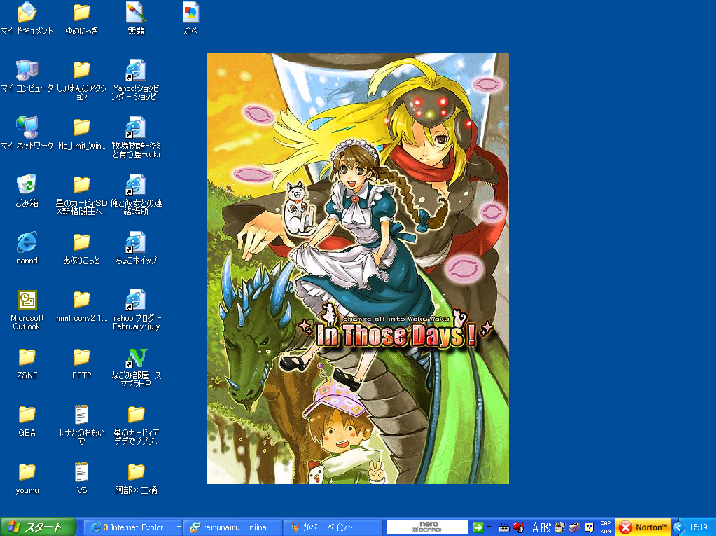
Task: Switch to the second taskbar window button
Action: tap(233, 527)
